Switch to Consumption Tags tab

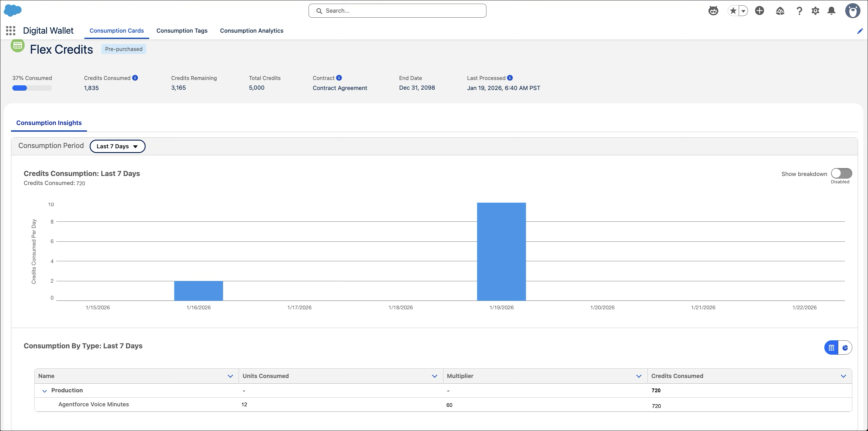pyautogui.click(x=182, y=31)
